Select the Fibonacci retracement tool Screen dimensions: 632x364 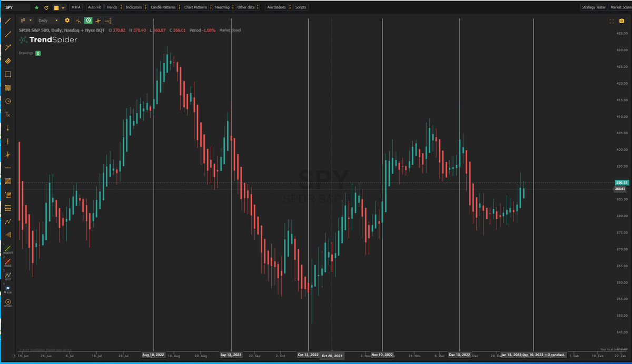click(8, 181)
